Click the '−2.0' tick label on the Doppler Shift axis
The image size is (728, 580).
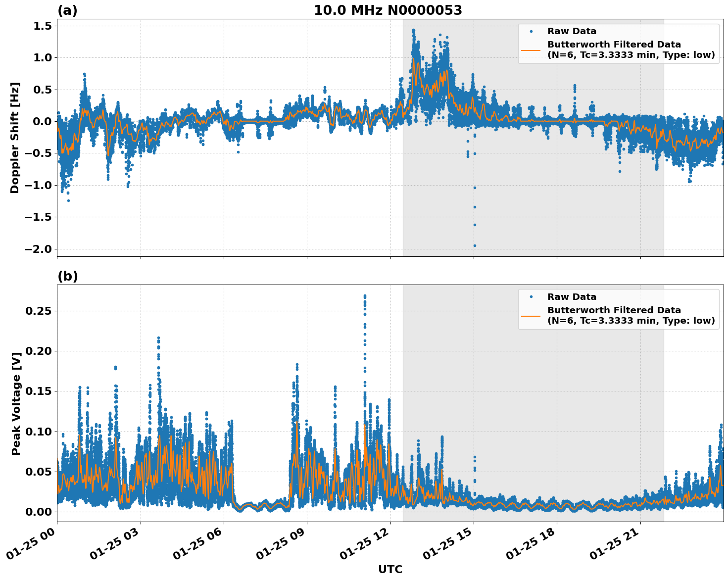(38, 248)
